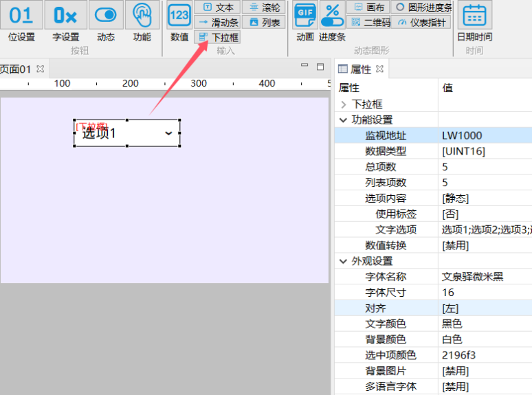Viewport: 532px width, 395px height.
Task: Toggle 背景图片 value [禁用]
Action: [x=485, y=371]
